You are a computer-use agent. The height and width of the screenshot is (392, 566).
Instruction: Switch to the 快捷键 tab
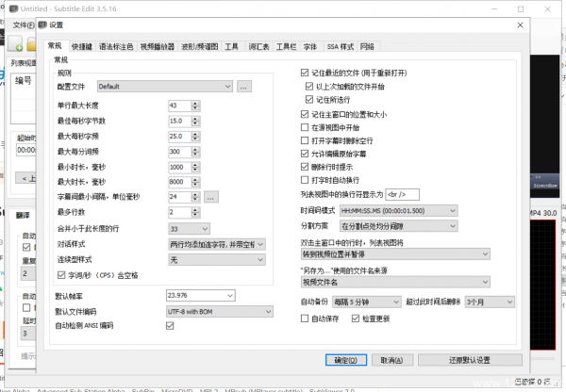click(82, 45)
